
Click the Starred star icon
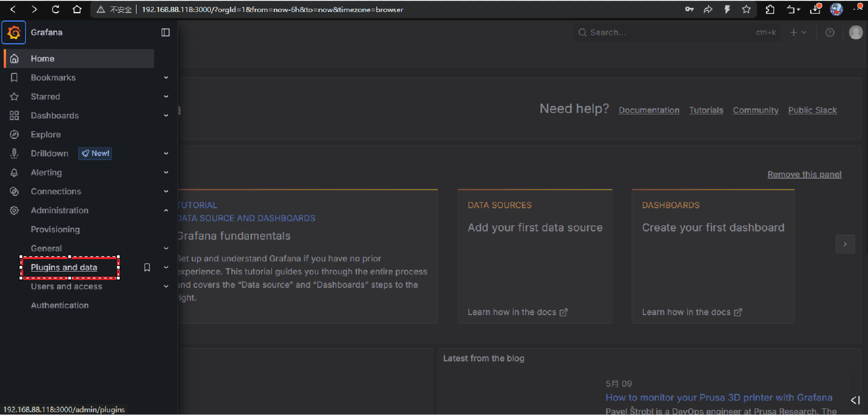coord(14,97)
